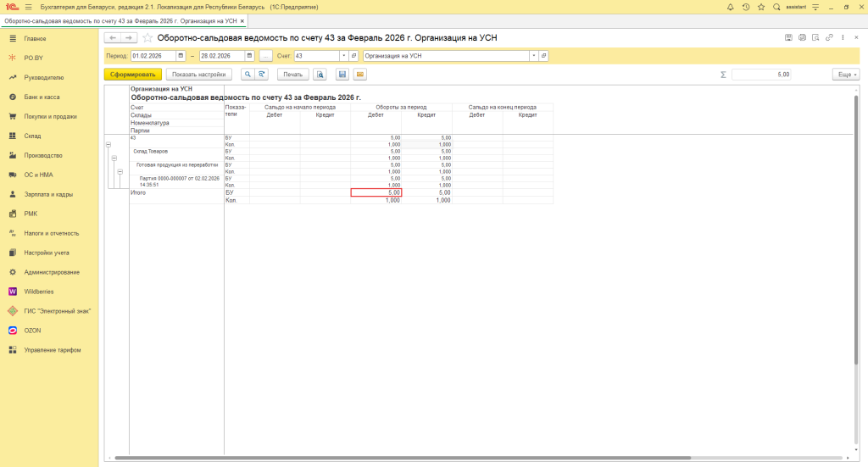Get link to report via chain icon
The width and height of the screenshot is (868, 467).
[x=829, y=37]
